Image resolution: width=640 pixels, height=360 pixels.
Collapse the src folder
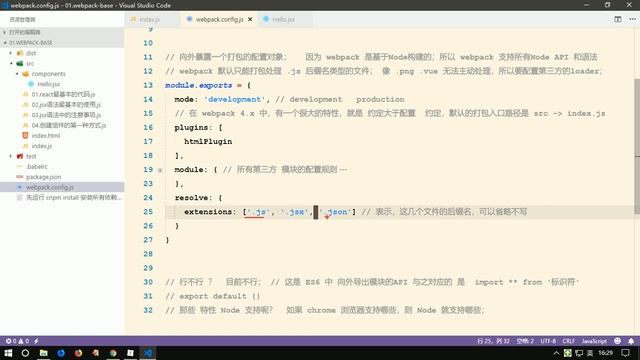[x=11, y=63]
